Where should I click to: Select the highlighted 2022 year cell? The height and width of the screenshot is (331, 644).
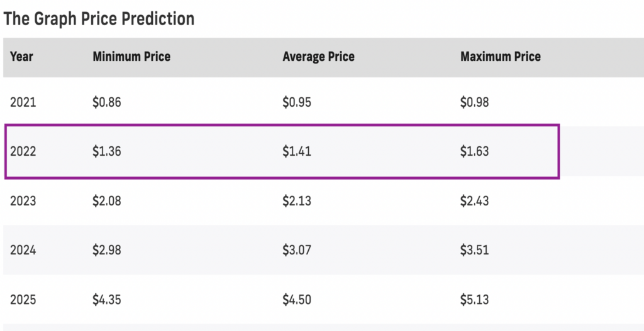click(23, 152)
